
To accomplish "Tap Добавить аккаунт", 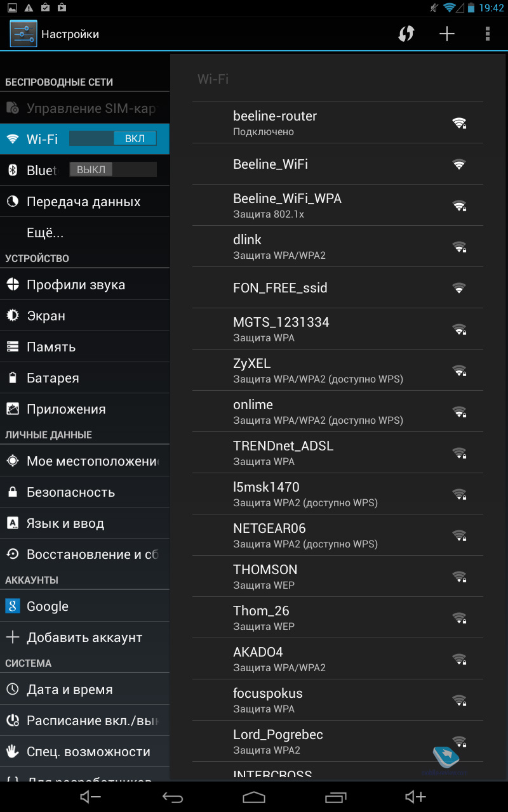I will tap(84, 638).
